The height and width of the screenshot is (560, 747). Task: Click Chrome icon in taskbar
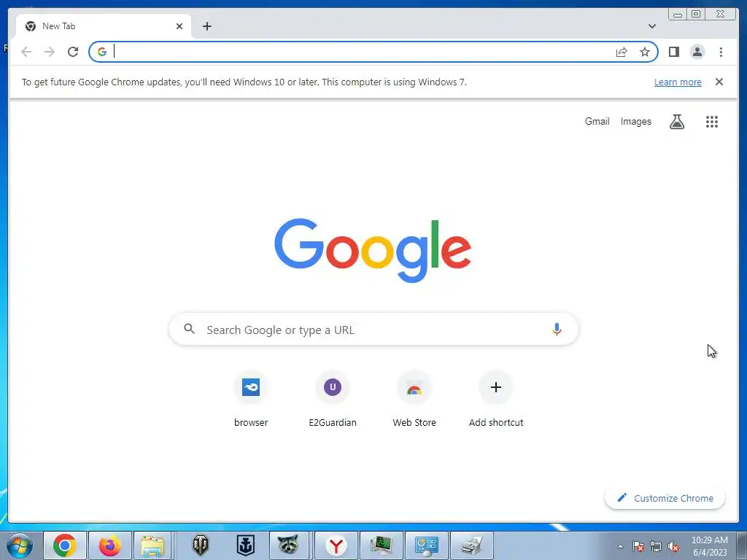click(65, 545)
